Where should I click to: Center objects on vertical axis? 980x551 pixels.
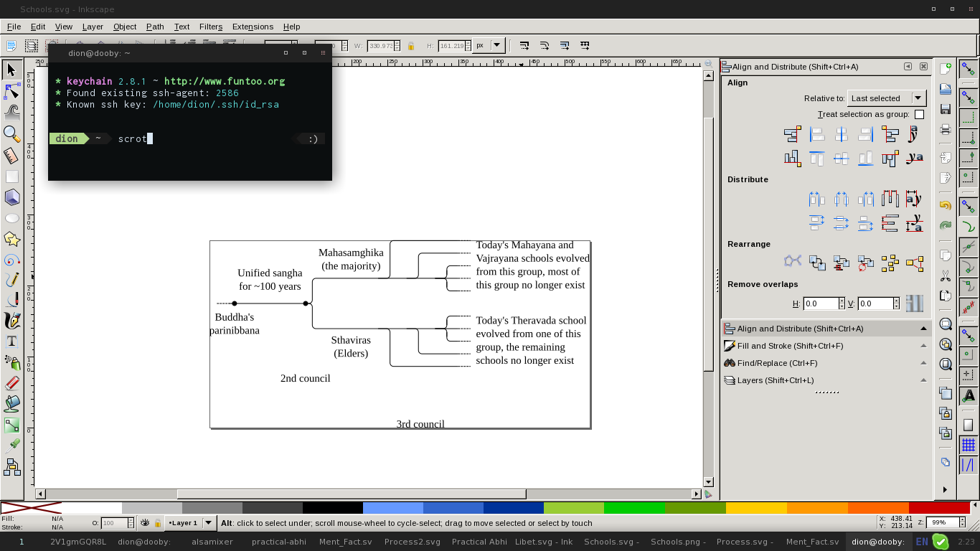(841, 134)
